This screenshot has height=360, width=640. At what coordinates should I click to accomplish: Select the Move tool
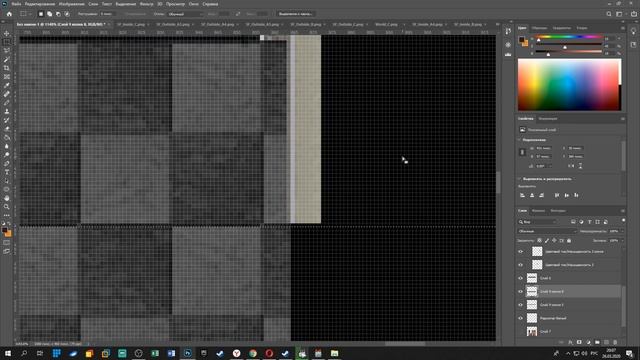(7, 33)
